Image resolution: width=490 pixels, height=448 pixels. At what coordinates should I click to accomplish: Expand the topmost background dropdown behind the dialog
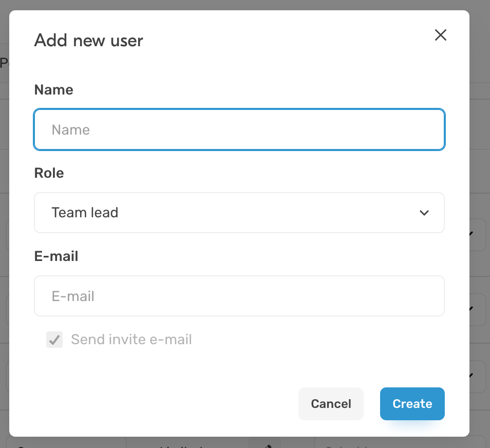click(x=477, y=234)
